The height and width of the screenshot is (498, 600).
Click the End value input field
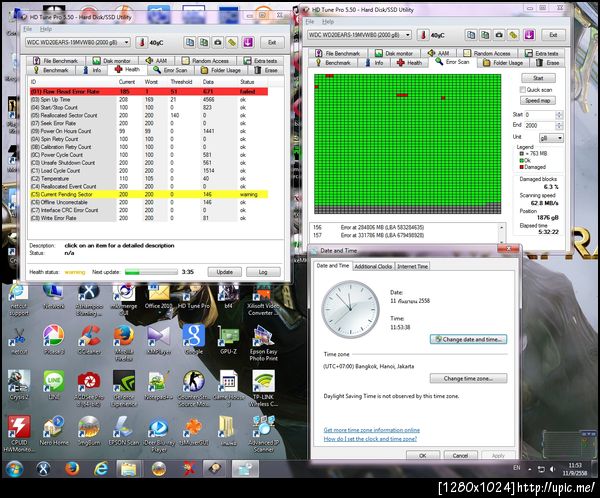tap(540, 126)
